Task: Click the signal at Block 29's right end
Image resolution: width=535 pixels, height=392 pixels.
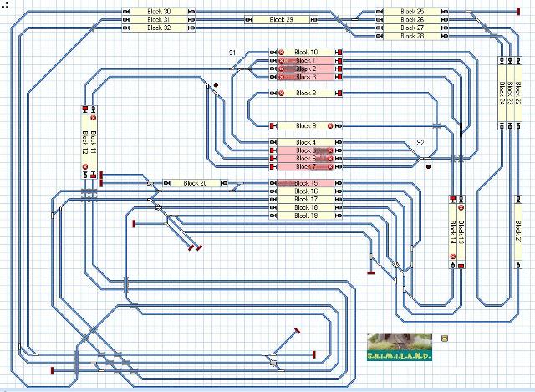Action: [314, 20]
